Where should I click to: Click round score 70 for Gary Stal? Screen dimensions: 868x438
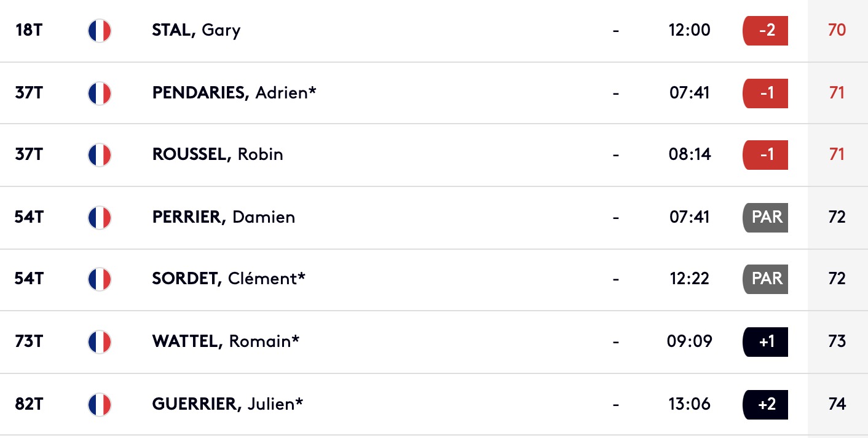click(x=837, y=30)
